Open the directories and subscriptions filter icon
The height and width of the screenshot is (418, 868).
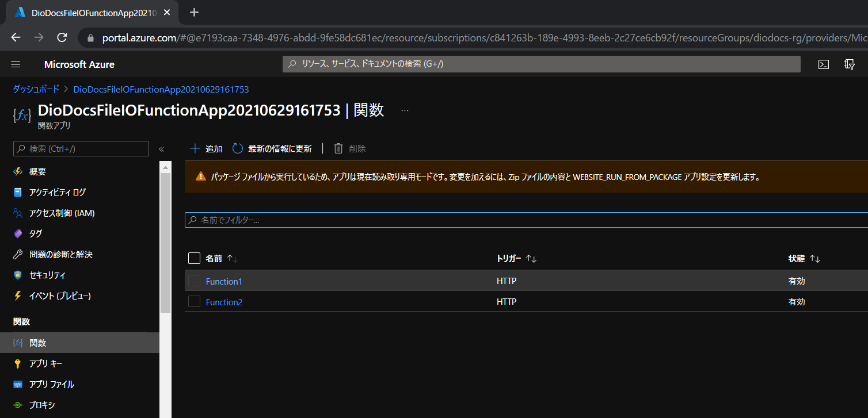pos(849,64)
